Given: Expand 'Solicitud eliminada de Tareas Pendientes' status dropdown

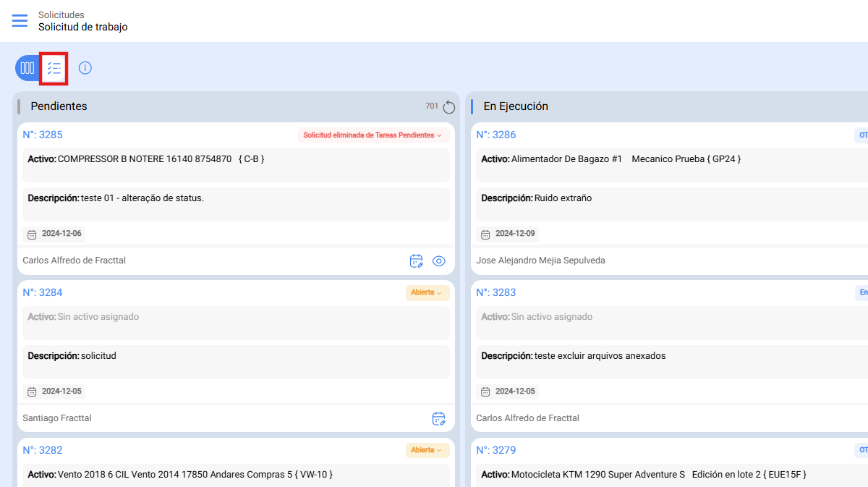Looking at the screenshot, I should pos(373,135).
